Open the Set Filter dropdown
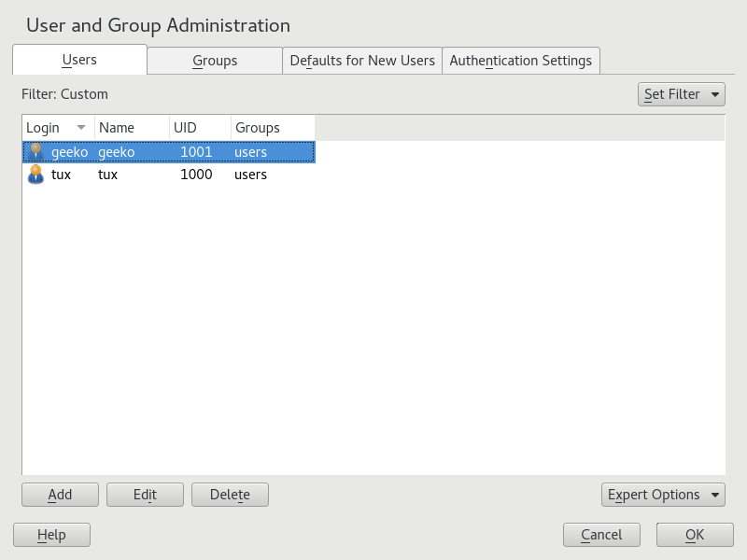 click(x=681, y=94)
